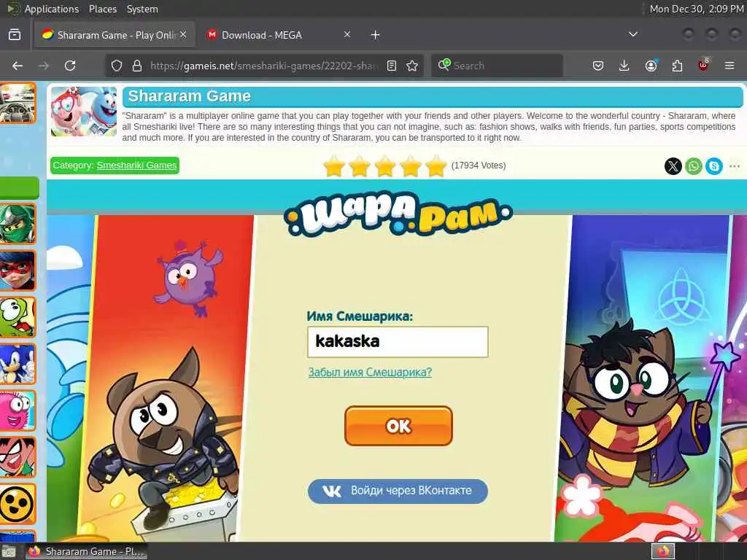Click the Search box in toolbar

click(497, 66)
